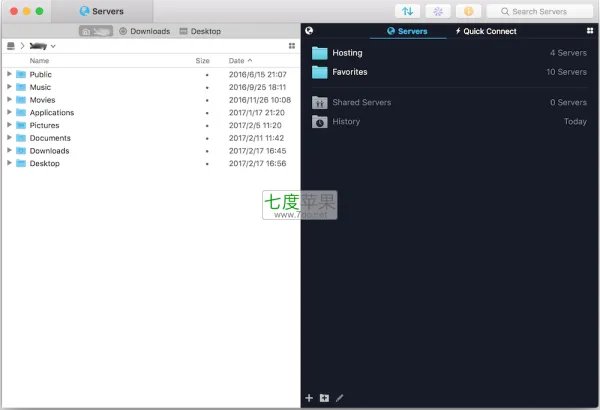Click the edit pencil icon
Viewport: 600px width, 410px height.
point(339,398)
